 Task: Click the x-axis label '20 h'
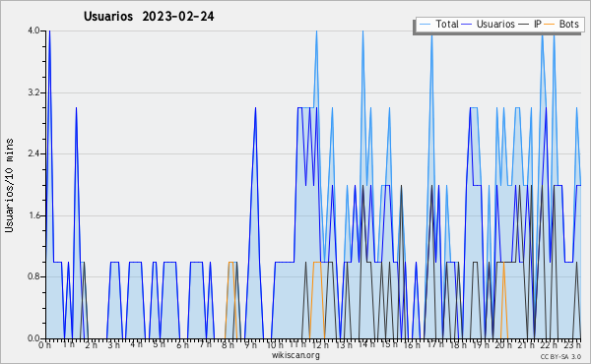coord(503,345)
